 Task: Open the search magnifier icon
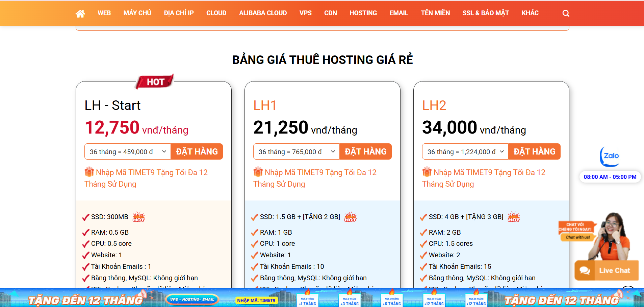(566, 14)
